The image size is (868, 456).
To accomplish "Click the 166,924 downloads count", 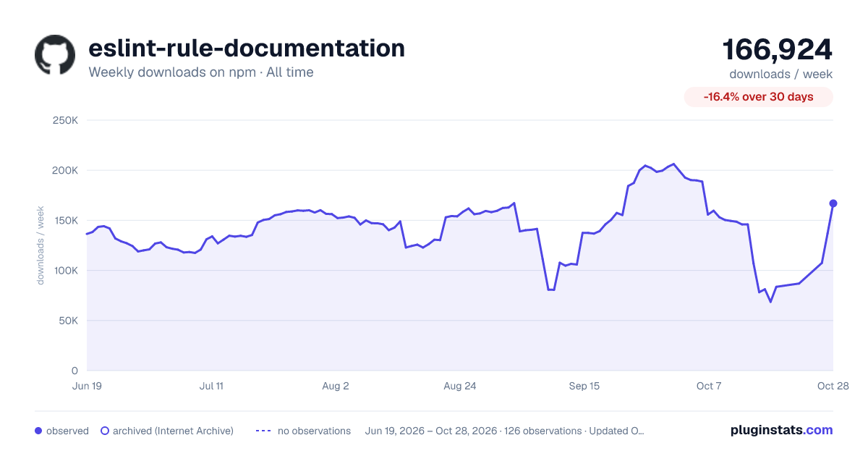I will [x=778, y=50].
